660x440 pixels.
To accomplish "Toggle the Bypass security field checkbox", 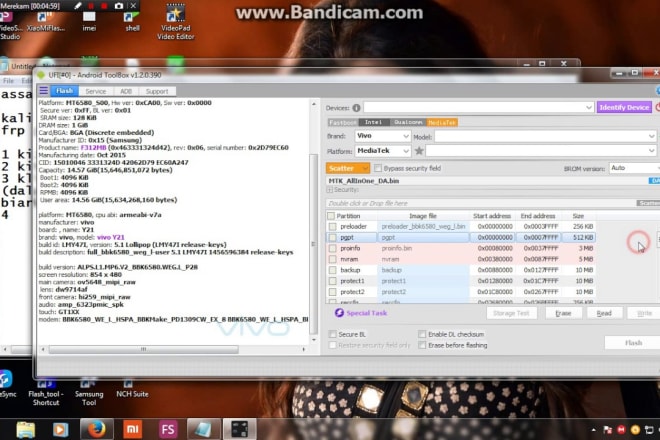I will coord(378,168).
